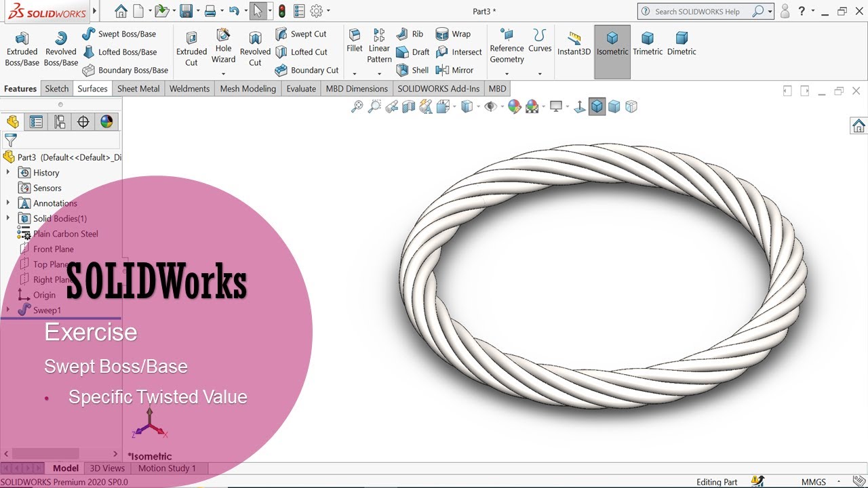
Task: Choose the Swept Cut tool
Action: (x=301, y=34)
